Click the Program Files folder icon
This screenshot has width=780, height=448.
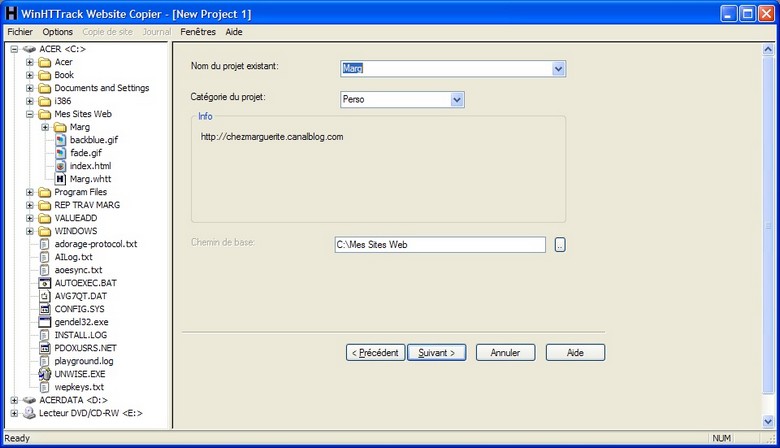tap(45, 192)
